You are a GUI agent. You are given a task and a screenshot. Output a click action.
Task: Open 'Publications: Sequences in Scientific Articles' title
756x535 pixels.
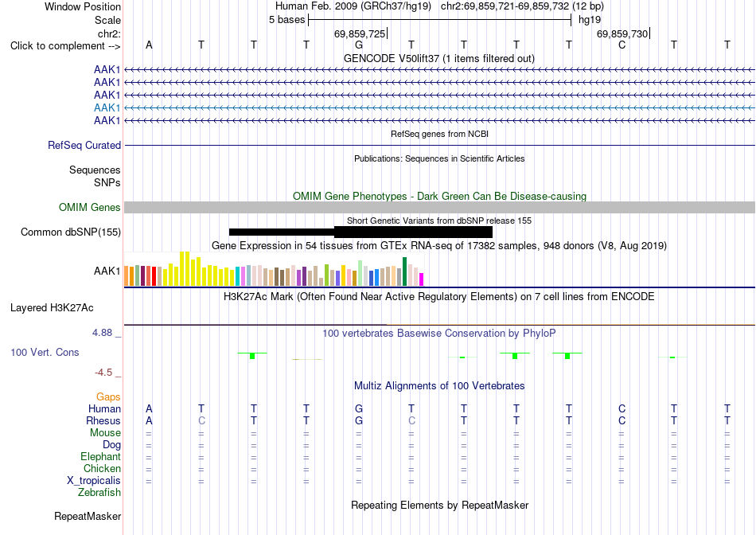tap(439, 158)
